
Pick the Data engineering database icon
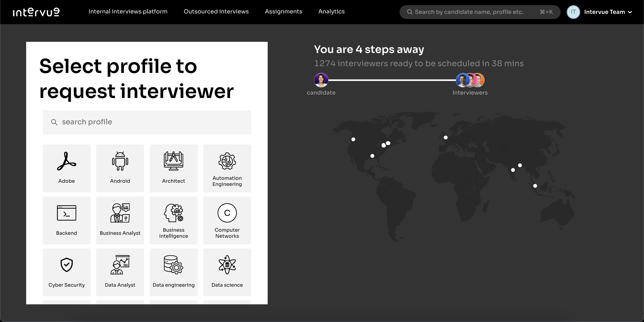[174, 265]
